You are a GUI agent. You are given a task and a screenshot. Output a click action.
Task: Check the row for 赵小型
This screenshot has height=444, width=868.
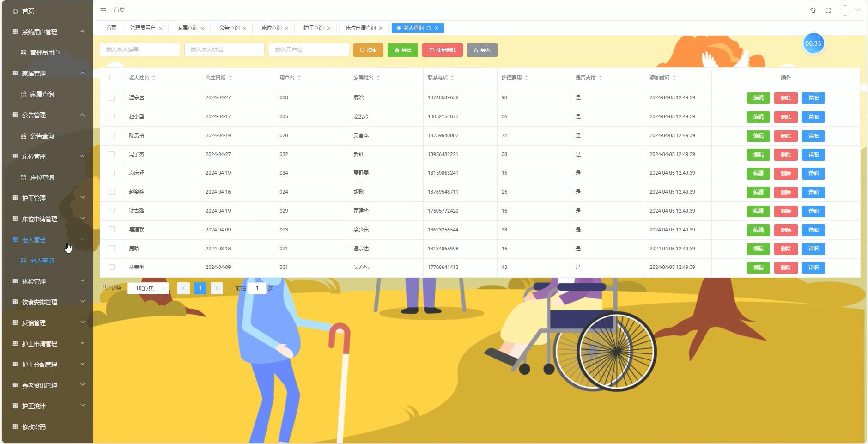coord(111,116)
